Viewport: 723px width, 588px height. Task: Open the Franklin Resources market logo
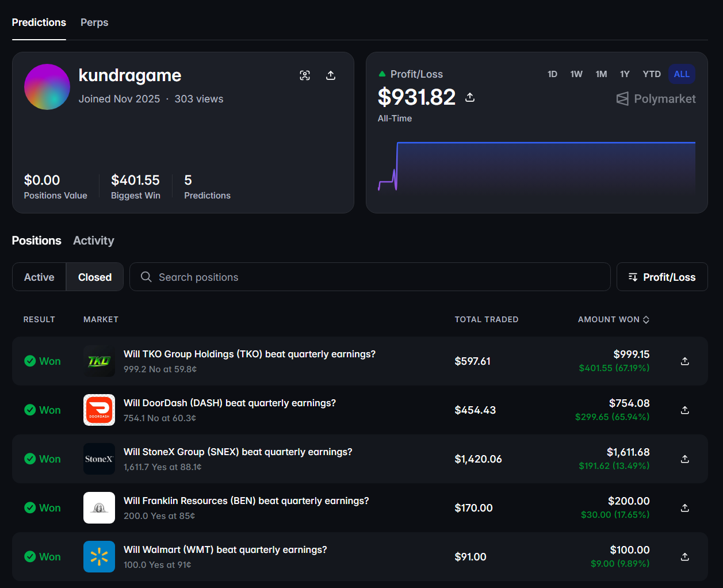point(99,508)
